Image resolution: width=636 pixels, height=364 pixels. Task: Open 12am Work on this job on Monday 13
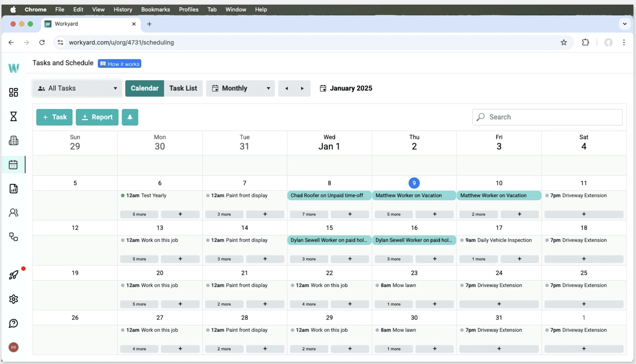click(149, 240)
